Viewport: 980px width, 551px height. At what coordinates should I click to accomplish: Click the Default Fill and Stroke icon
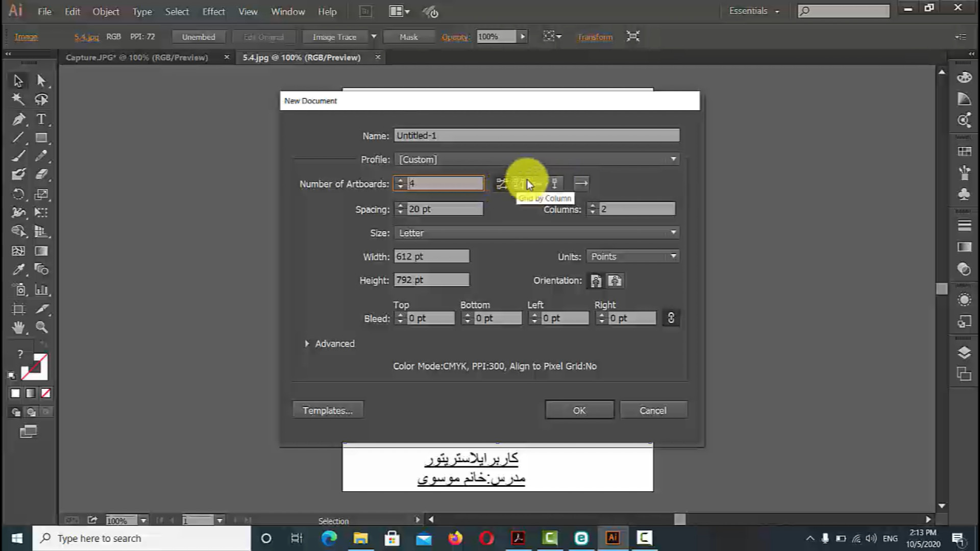[11, 376]
